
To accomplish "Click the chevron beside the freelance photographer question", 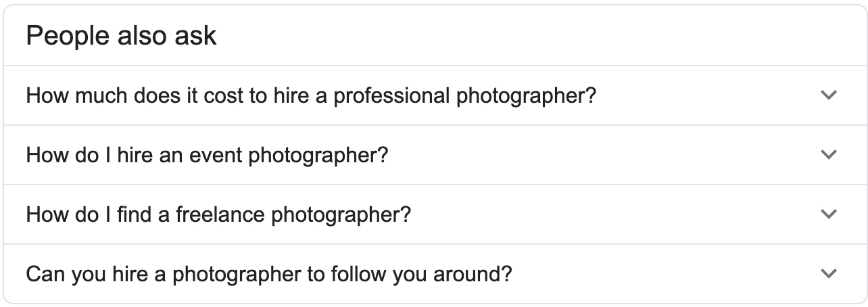I will [828, 214].
